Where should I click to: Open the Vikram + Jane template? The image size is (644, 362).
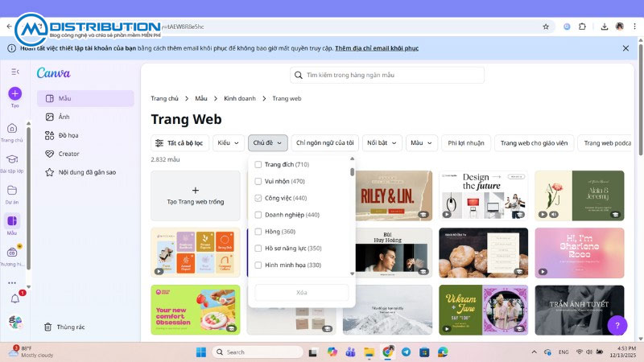click(x=484, y=311)
